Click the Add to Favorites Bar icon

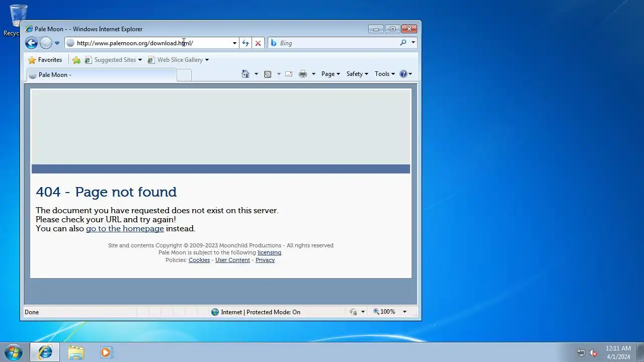[76, 60]
